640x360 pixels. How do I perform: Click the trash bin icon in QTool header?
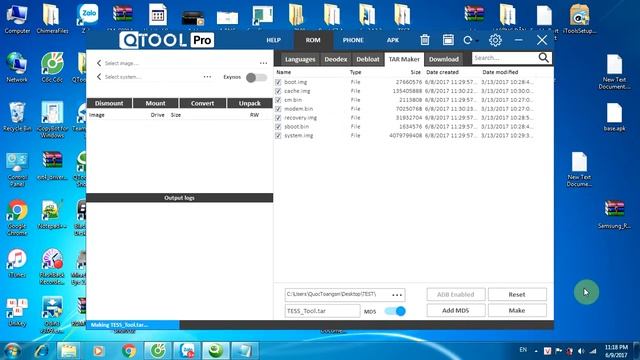(x=425, y=40)
